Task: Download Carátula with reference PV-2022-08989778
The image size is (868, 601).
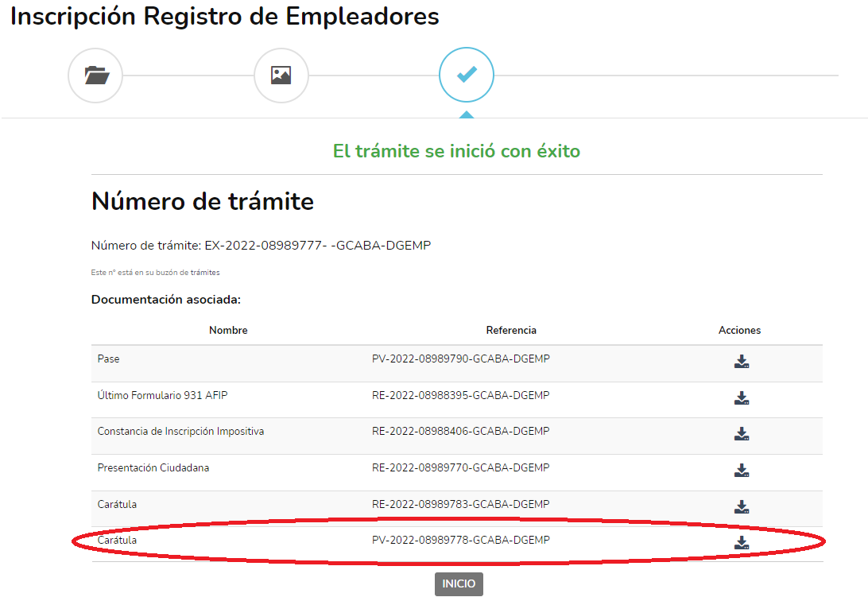Action: (741, 543)
